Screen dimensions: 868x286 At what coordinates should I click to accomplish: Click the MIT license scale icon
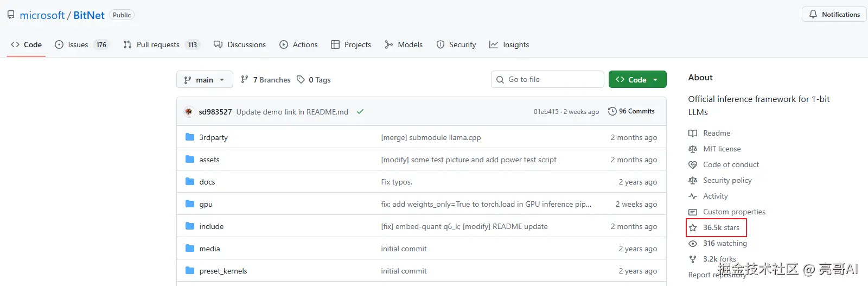(x=693, y=149)
